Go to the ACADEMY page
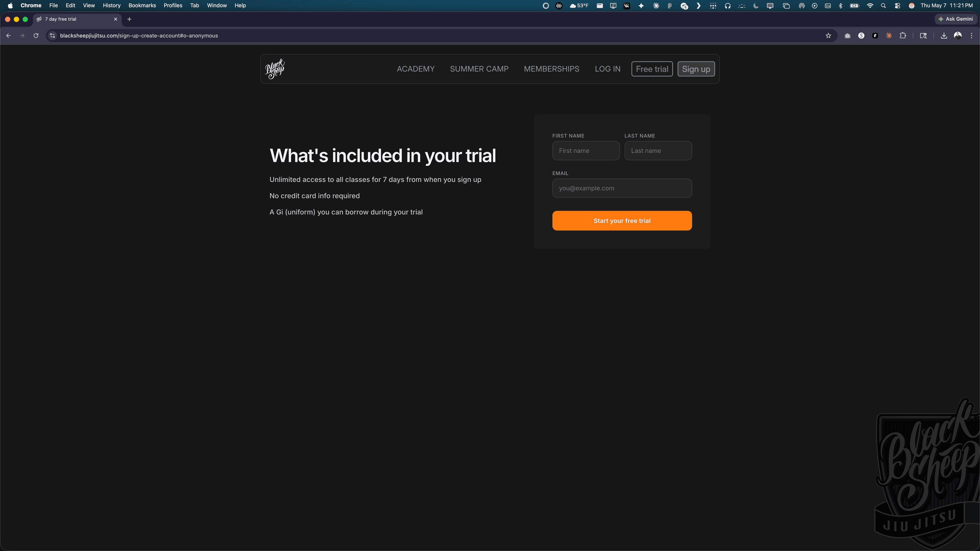The width and height of the screenshot is (980, 551). (415, 69)
